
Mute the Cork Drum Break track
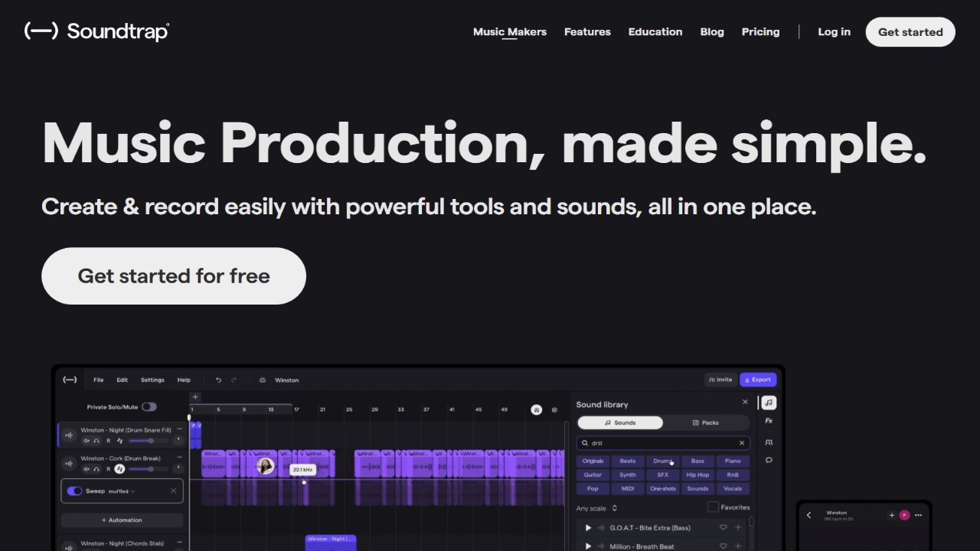click(87, 469)
